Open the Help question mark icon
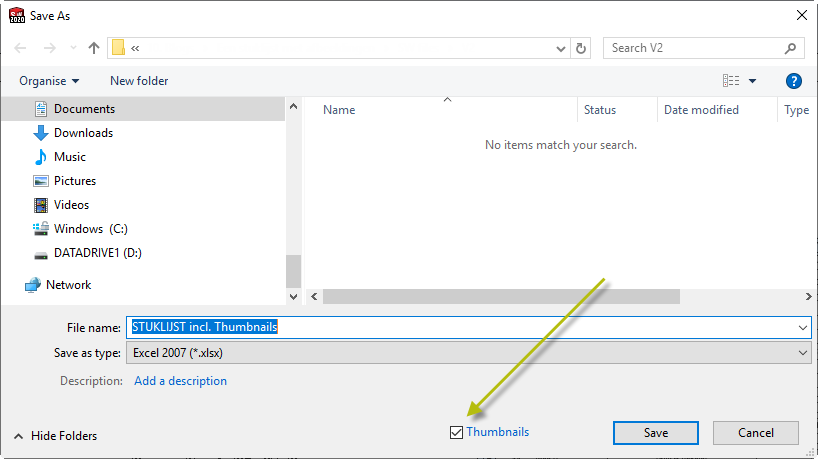 coord(794,81)
